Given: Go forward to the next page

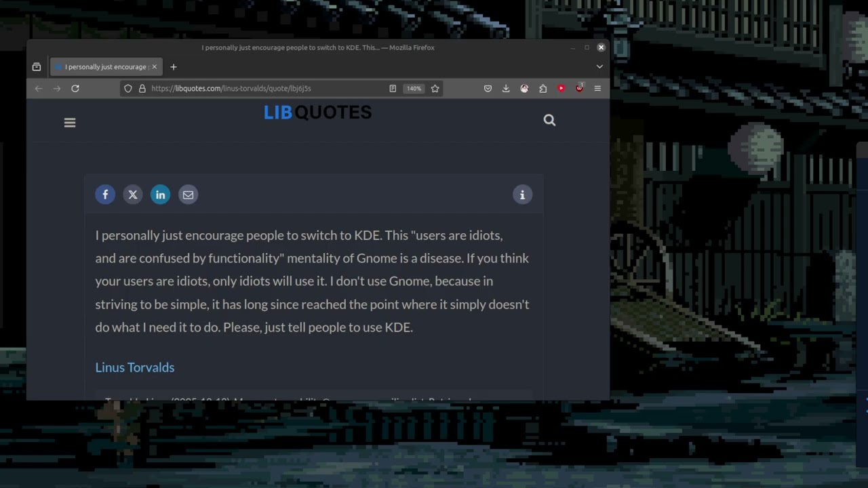Looking at the screenshot, I should pos(57,88).
